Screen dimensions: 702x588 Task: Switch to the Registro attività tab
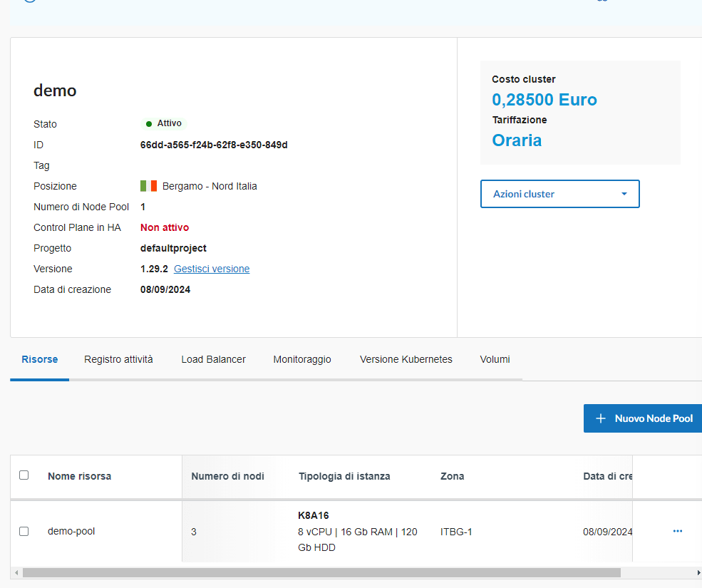pyautogui.click(x=118, y=359)
